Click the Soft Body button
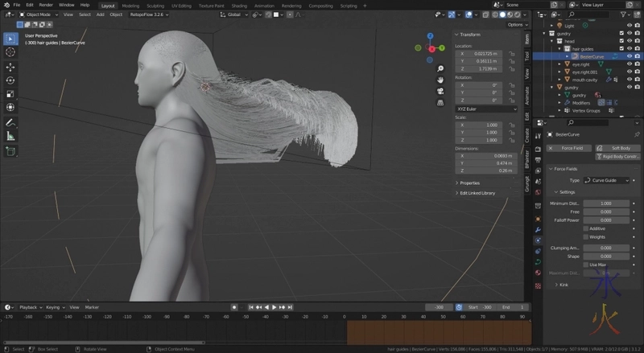644x353 pixels. coord(616,148)
